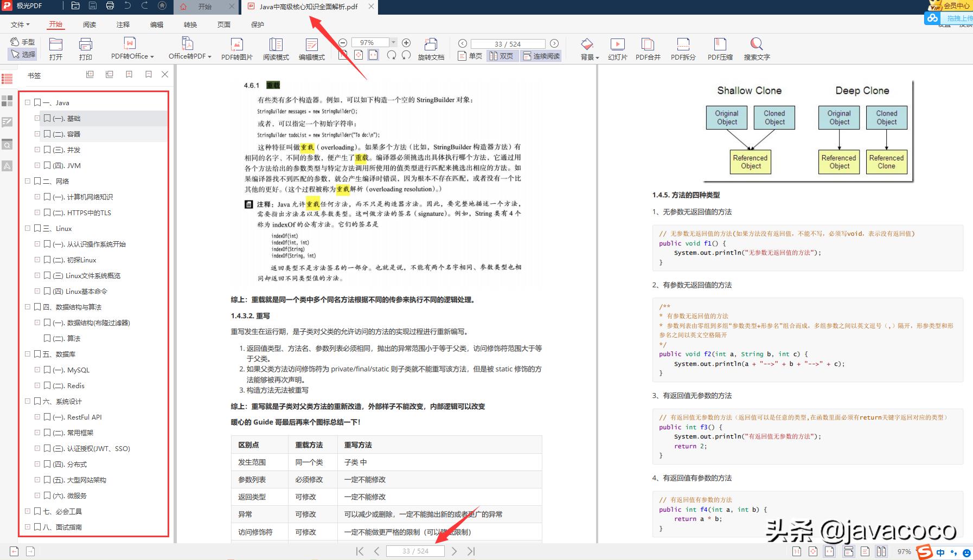Zoom in with the plus icon
Image resolution: width=973 pixels, height=560 pixels.
(406, 43)
